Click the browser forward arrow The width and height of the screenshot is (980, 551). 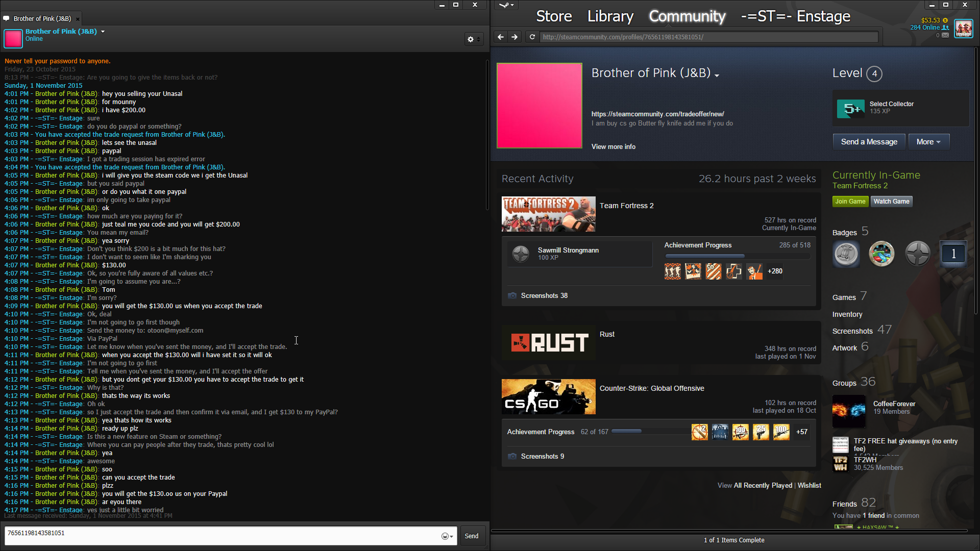point(514,37)
